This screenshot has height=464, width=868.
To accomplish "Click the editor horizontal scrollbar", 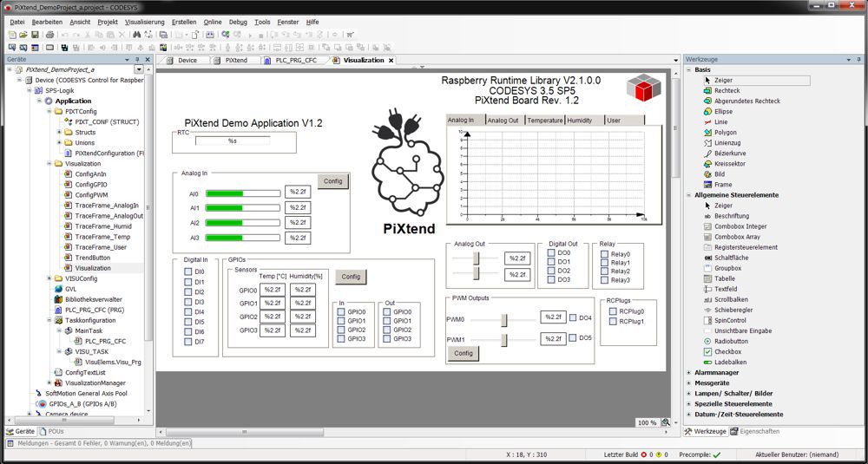I will click(244, 432).
